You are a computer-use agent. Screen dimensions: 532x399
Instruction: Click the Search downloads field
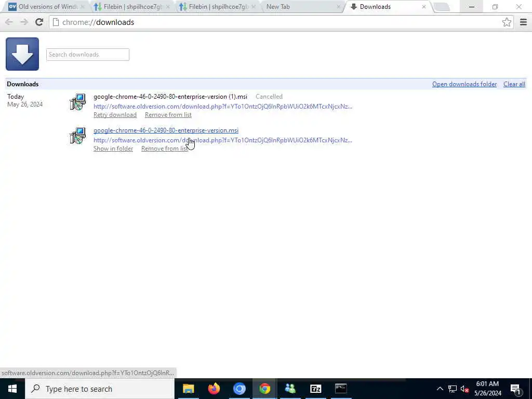[87, 55]
